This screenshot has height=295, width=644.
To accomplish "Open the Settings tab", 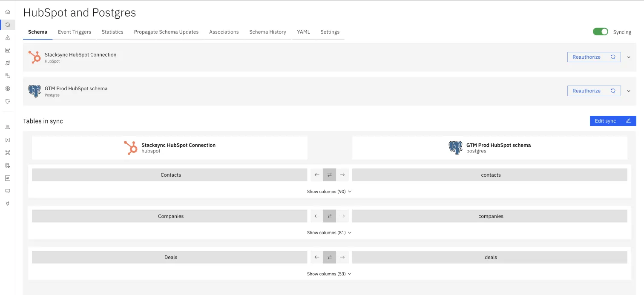I will [330, 32].
